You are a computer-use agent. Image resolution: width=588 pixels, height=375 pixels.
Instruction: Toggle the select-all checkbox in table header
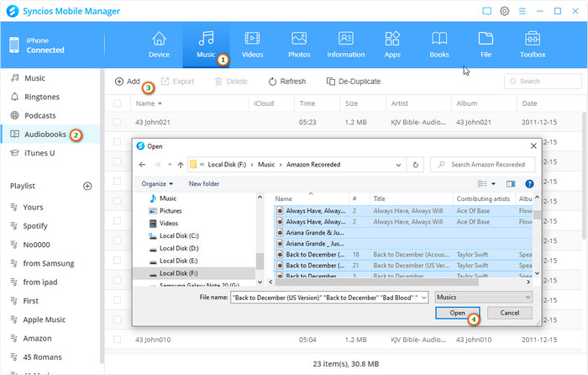pyautogui.click(x=117, y=103)
